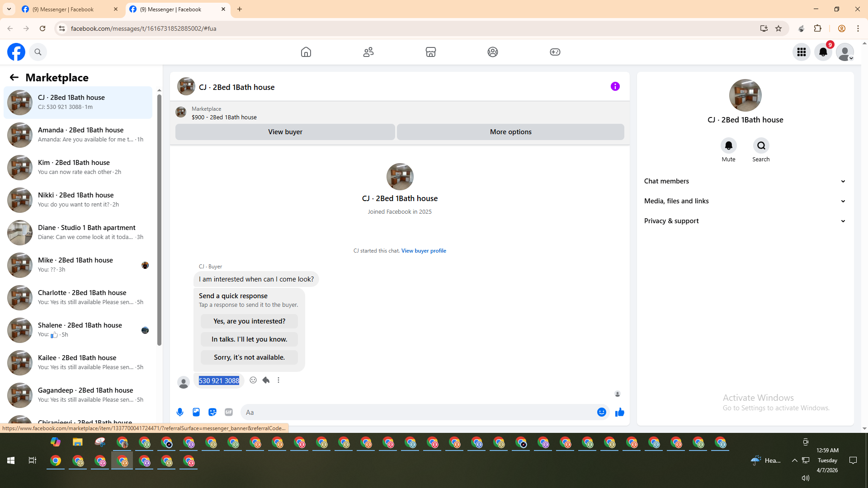Reply to the 530 921 3088 message
Screen dimensions: 868x488
tap(266, 380)
